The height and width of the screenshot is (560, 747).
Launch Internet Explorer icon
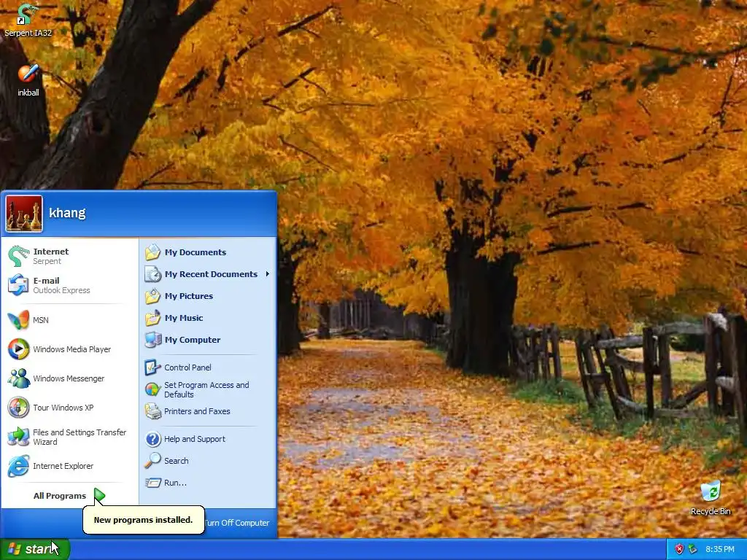tap(18, 466)
